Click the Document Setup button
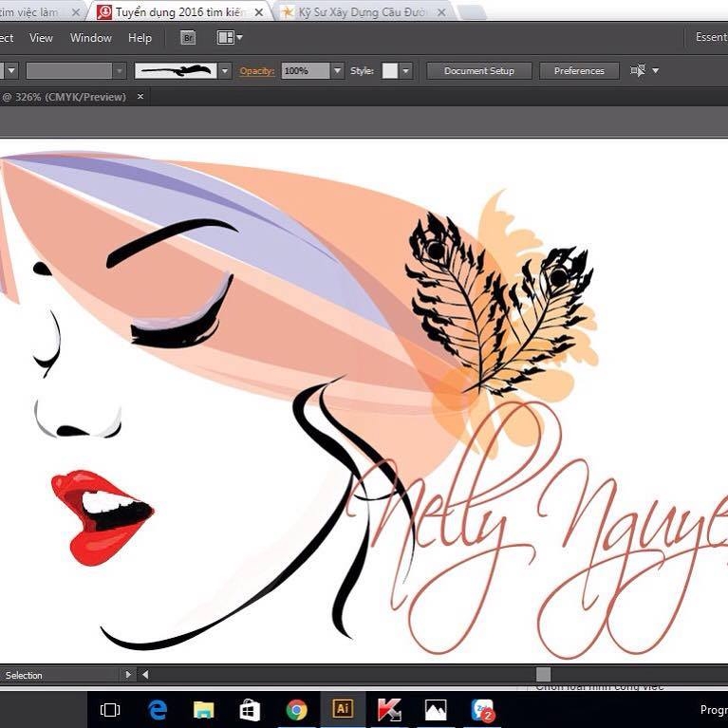The width and height of the screenshot is (728, 728). tap(479, 71)
